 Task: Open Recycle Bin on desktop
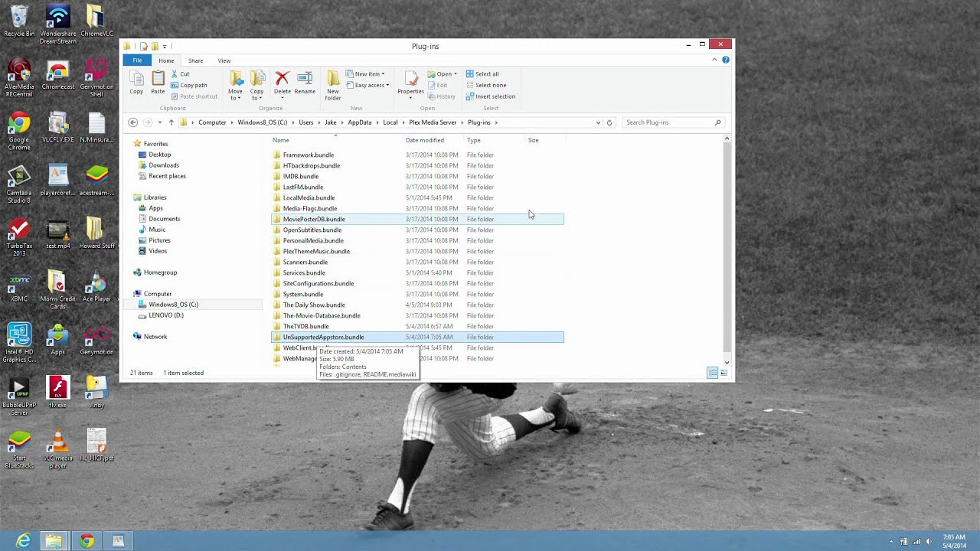pyautogui.click(x=19, y=21)
